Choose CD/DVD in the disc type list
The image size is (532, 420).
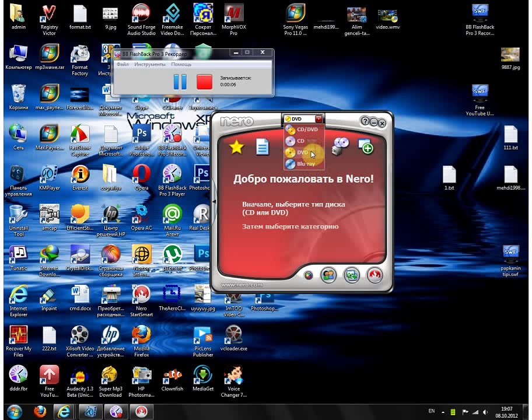pos(303,129)
